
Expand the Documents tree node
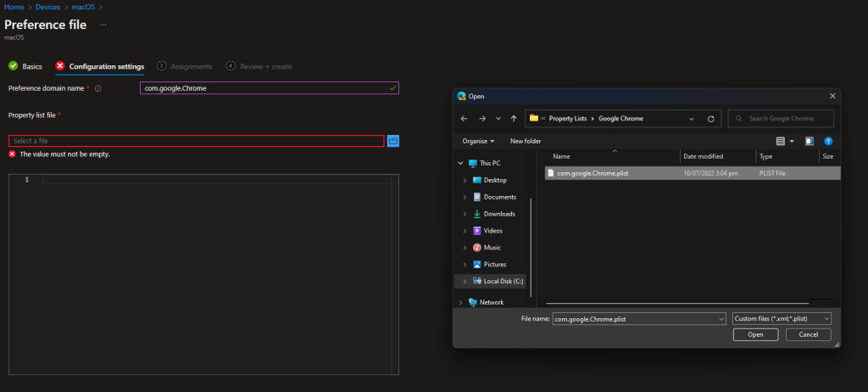pos(465,197)
